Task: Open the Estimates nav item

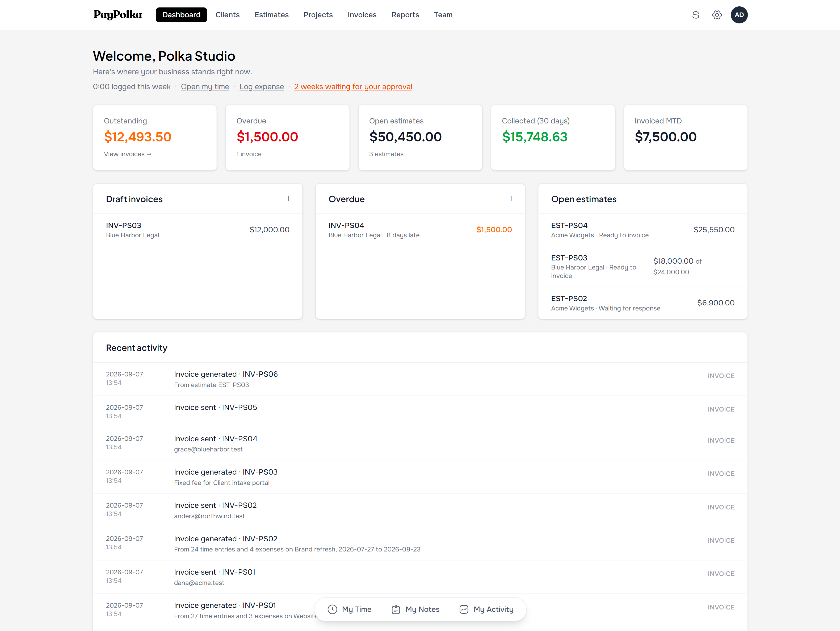Action: click(x=271, y=15)
